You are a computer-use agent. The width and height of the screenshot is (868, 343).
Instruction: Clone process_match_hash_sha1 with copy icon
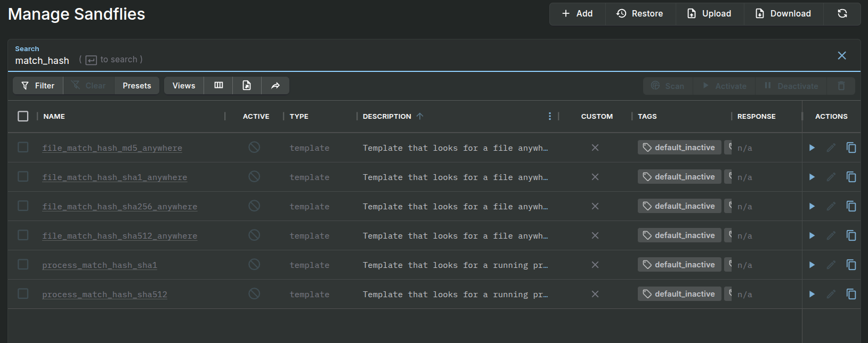pyautogui.click(x=851, y=265)
